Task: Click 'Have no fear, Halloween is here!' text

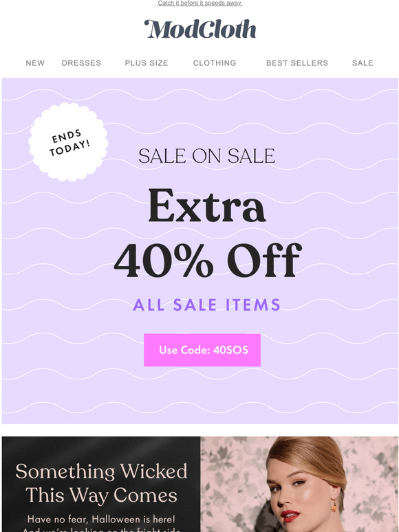Action: (101, 519)
